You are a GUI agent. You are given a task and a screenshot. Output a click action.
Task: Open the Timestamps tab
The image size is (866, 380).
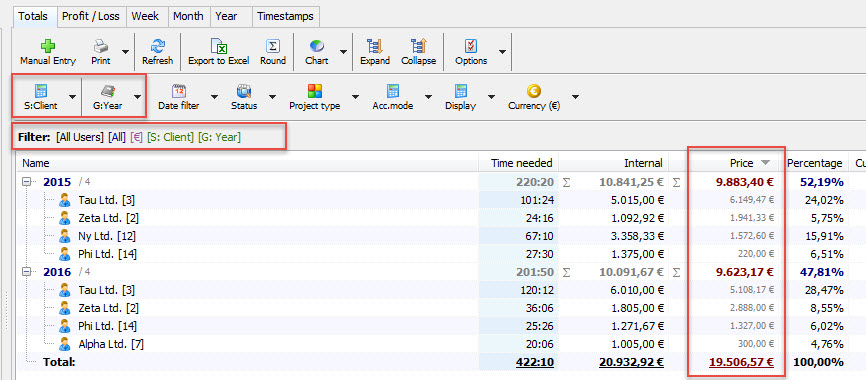(286, 16)
